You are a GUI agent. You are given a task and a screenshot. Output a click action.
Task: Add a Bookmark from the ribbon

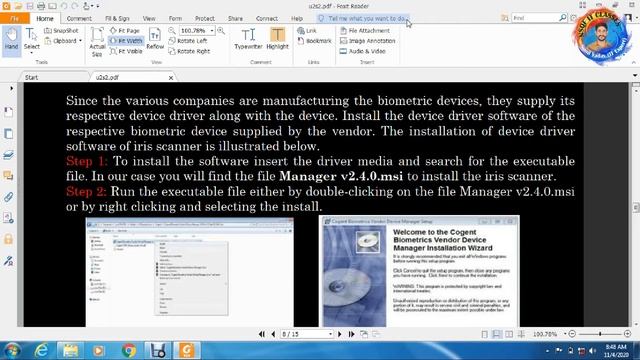click(x=314, y=41)
